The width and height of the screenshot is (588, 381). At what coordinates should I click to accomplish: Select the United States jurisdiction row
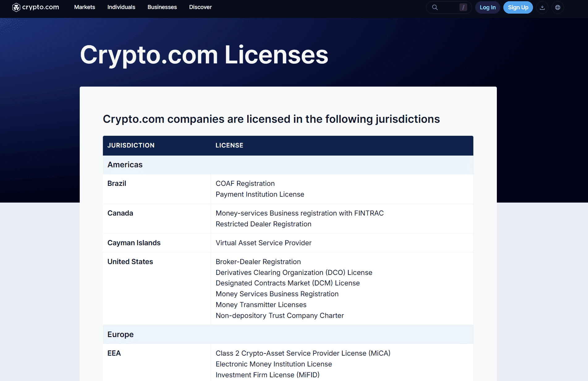[x=130, y=261]
